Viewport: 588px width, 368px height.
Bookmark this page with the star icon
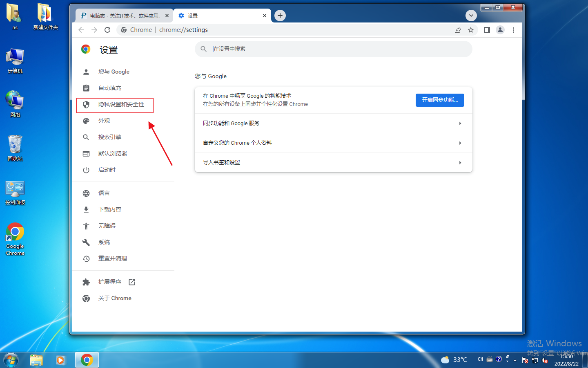(471, 30)
